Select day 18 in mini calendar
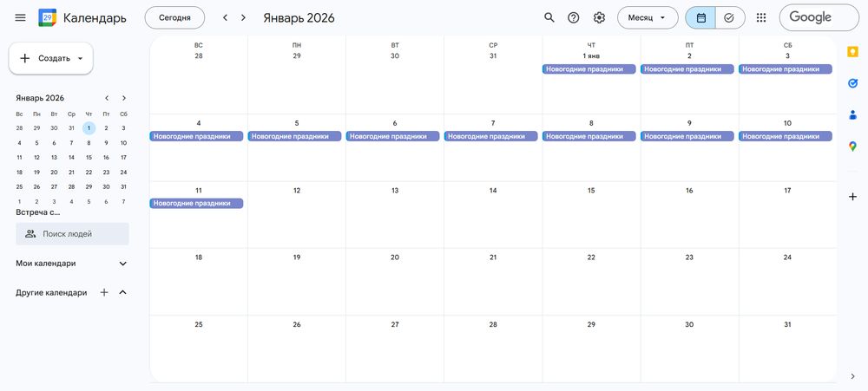This screenshot has height=391, width=868. [x=19, y=172]
